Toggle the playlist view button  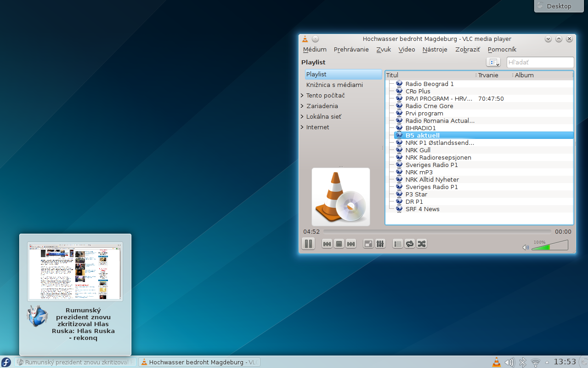(x=398, y=244)
